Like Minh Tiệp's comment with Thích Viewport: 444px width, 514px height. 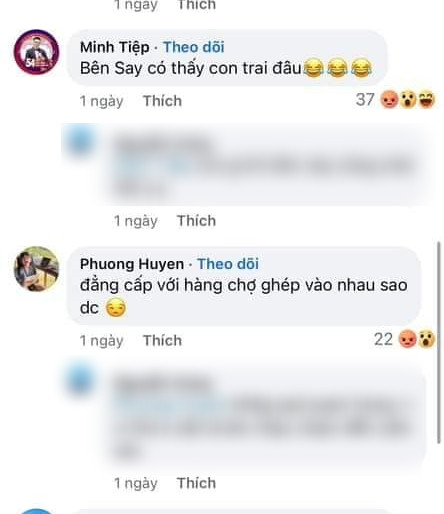tap(162, 101)
